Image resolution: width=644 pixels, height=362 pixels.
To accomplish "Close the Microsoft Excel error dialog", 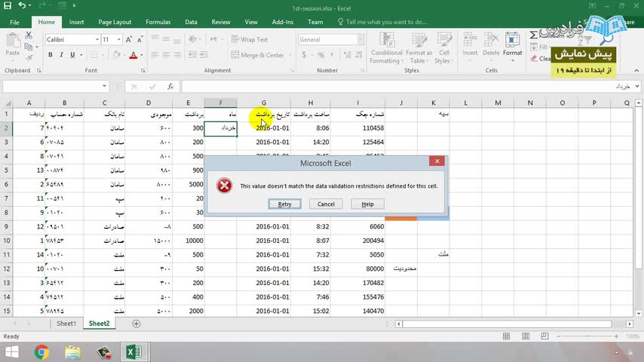I will coord(437,161).
